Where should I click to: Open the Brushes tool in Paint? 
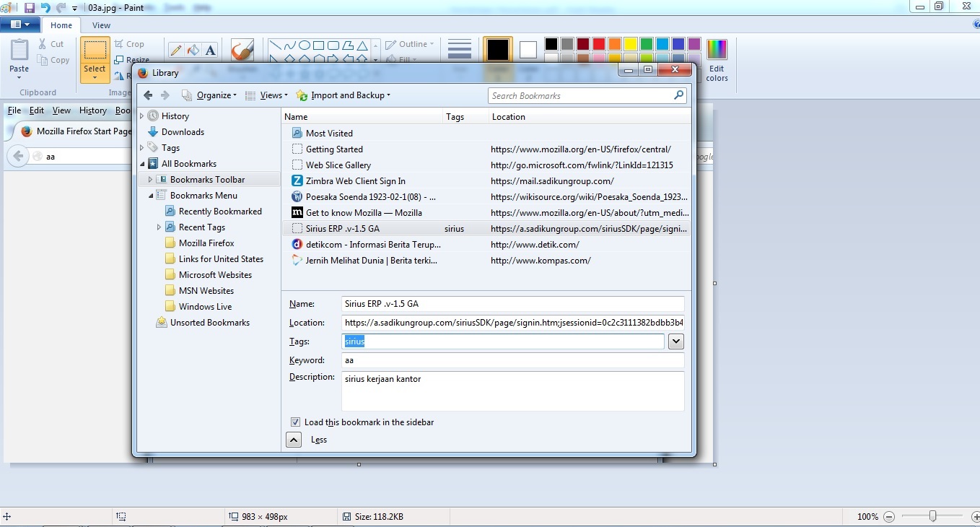pyautogui.click(x=242, y=51)
